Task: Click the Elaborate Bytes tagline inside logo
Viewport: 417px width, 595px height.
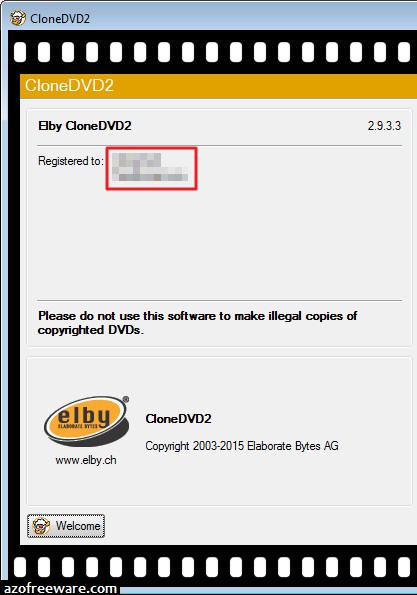Action: point(77,426)
